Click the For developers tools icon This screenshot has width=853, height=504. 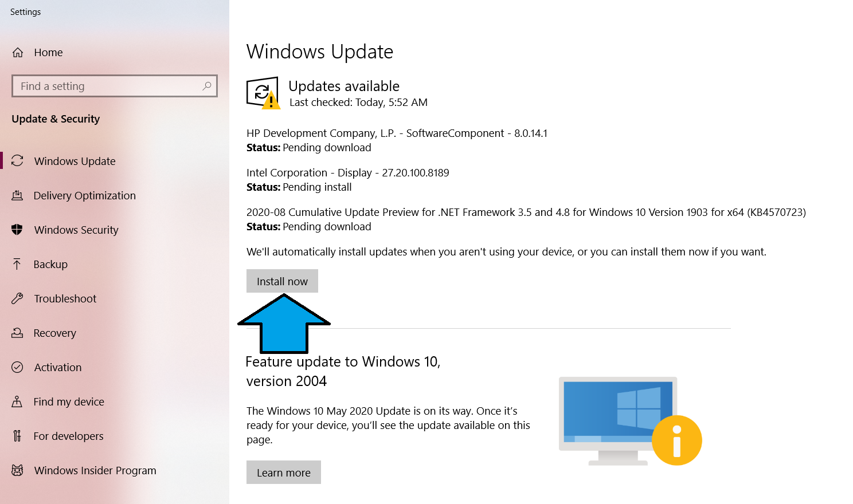pyautogui.click(x=17, y=436)
